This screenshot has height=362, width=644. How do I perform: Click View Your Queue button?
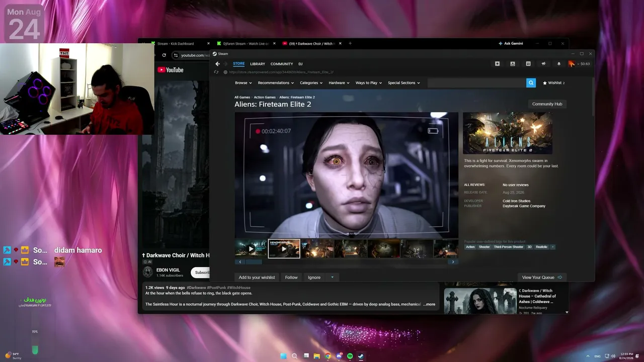tap(542, 278)
